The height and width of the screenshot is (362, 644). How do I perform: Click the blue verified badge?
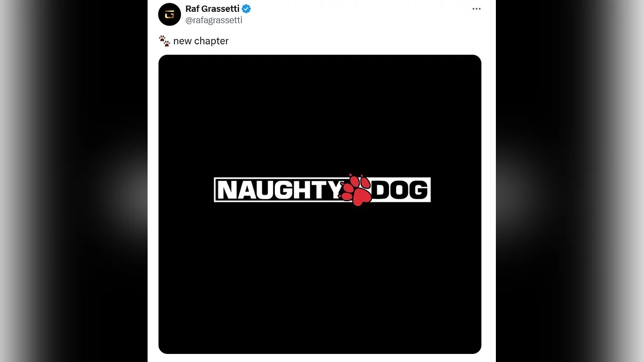pyautogui.click(x=246, y=9)
